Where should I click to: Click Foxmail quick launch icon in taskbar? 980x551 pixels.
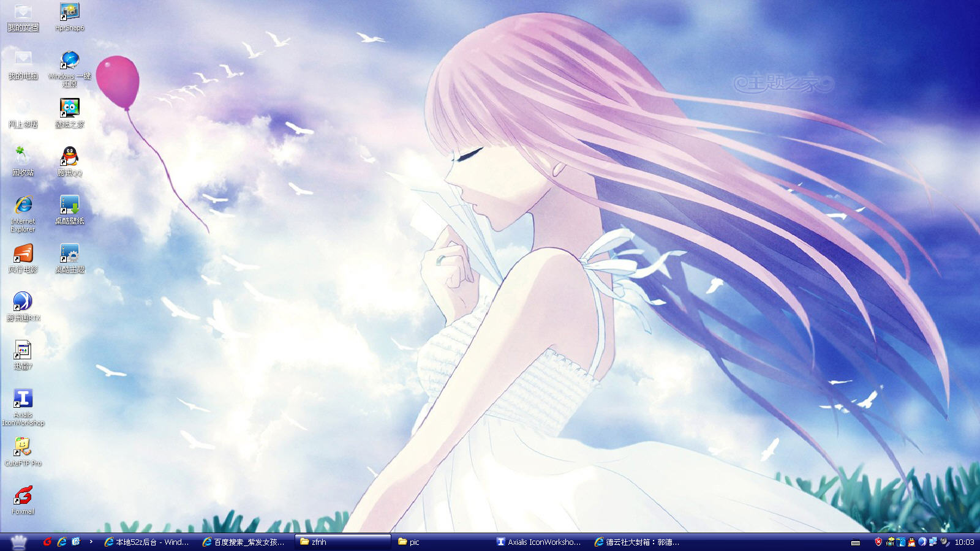pos(47,542)
